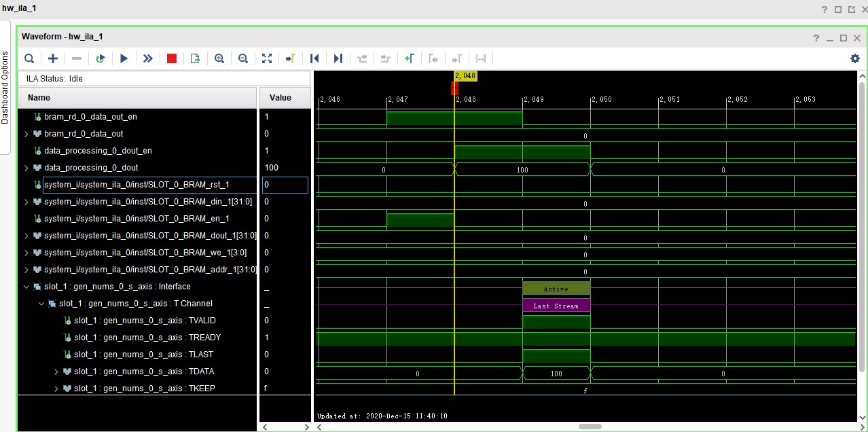The height and width of the screenshot is (432, 868).
Task: Collapse the T Channel group
Action: 41,304
